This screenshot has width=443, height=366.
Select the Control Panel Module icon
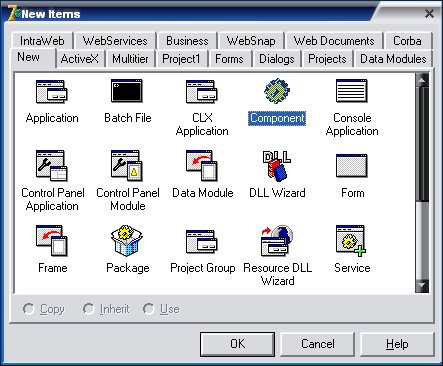coord(127,166)
